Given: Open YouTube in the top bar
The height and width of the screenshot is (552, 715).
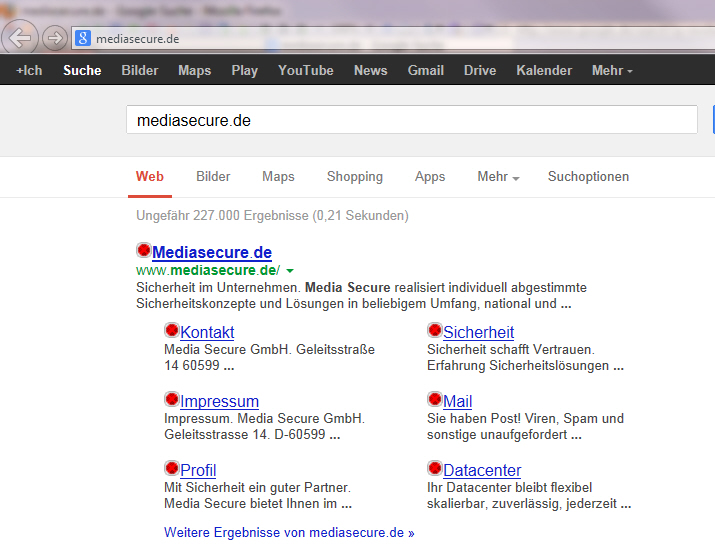Looking at the screenshot, I should click(x=306, y=71).
